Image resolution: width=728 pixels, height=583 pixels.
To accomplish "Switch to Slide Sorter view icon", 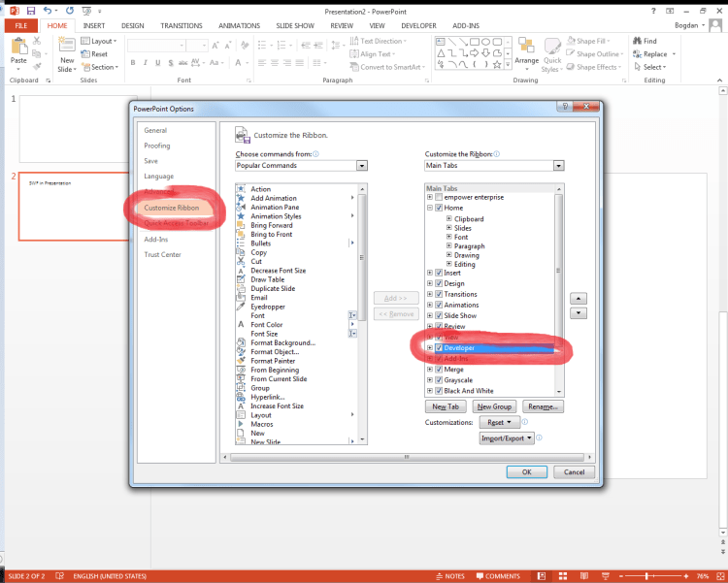I will 563,576.
